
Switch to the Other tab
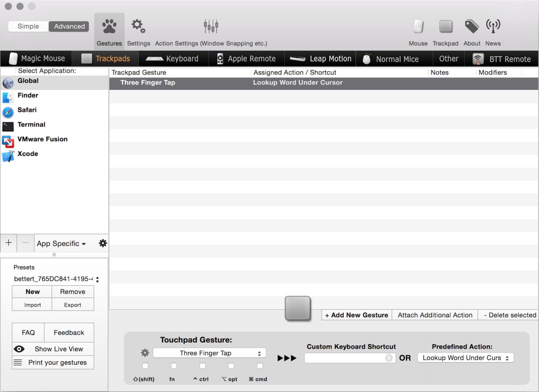pos(449,59)
